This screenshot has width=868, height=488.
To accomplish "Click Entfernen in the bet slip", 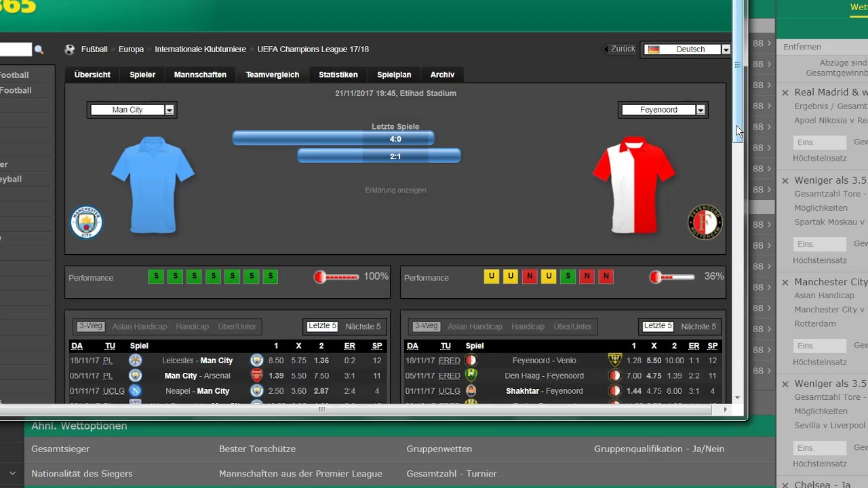I will coord(802,47).
